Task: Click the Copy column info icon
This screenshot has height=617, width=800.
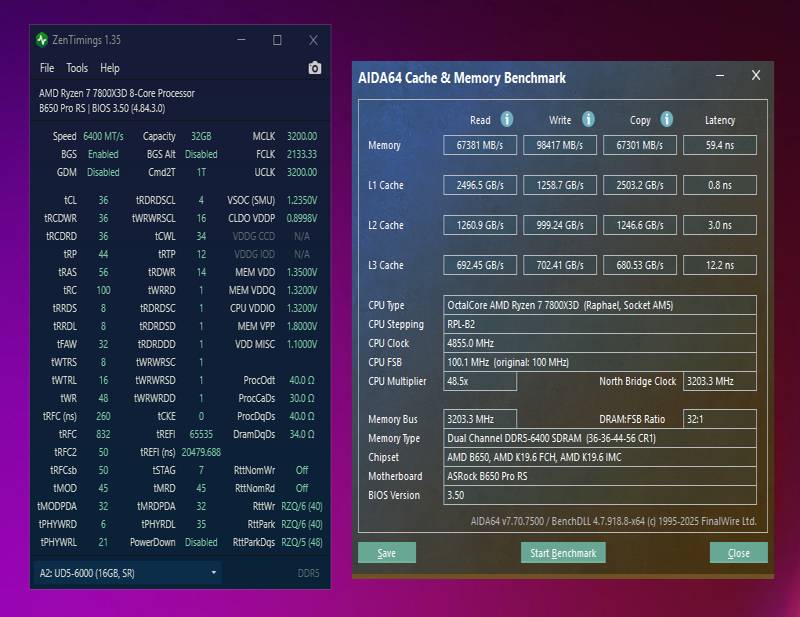Action: 667,119
